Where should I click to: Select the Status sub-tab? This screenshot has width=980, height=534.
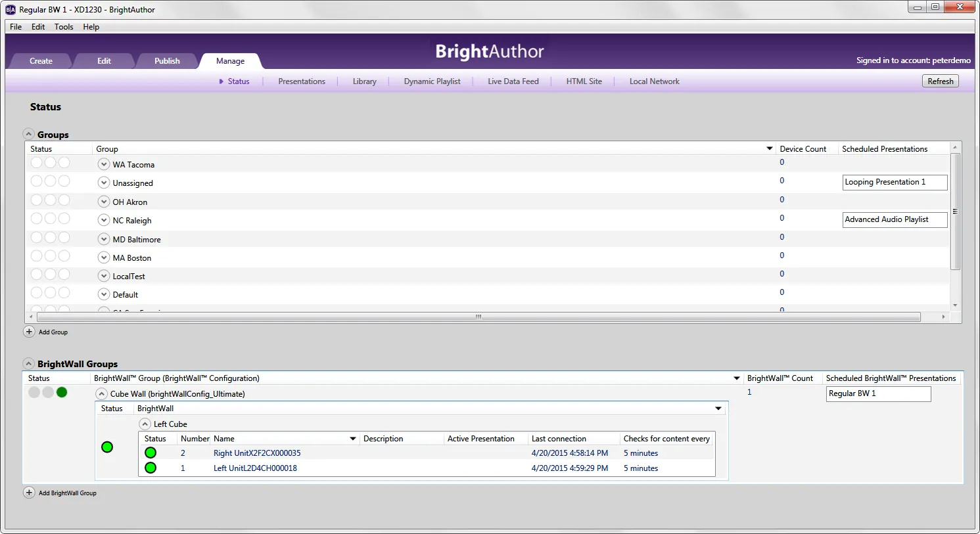coord(238,81)
